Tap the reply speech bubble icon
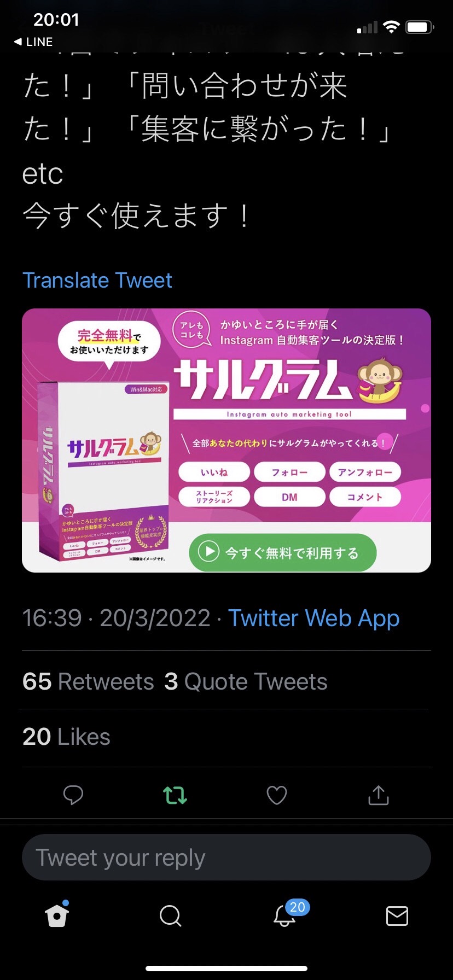 73,795
